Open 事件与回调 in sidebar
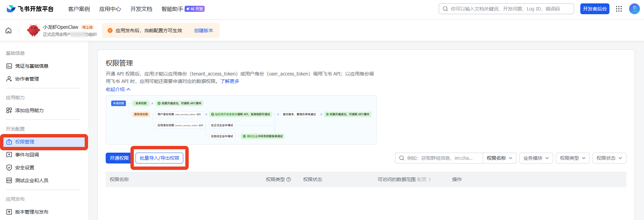 [x=27, y=155]
